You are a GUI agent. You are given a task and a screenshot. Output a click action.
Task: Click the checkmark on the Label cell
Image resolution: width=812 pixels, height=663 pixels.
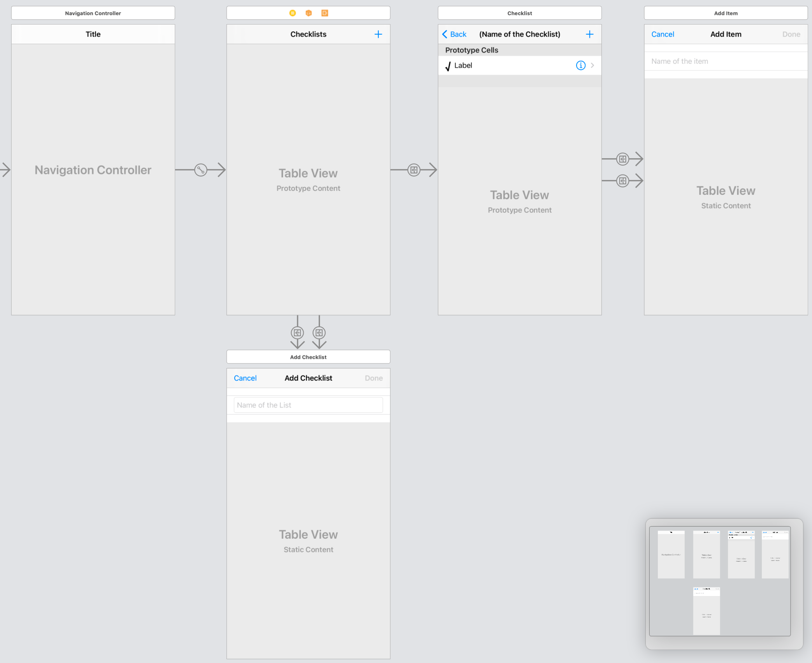click(x=448, y=66)
